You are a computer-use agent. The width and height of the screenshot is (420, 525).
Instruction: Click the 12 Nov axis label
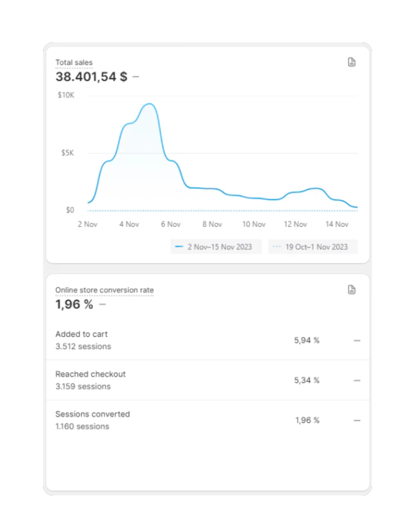(295, 224)
